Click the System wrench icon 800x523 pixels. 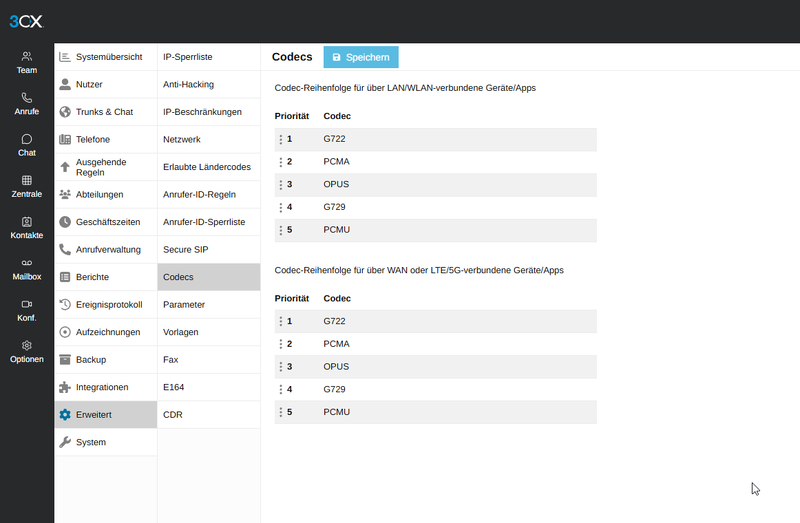tap(65, 442)
